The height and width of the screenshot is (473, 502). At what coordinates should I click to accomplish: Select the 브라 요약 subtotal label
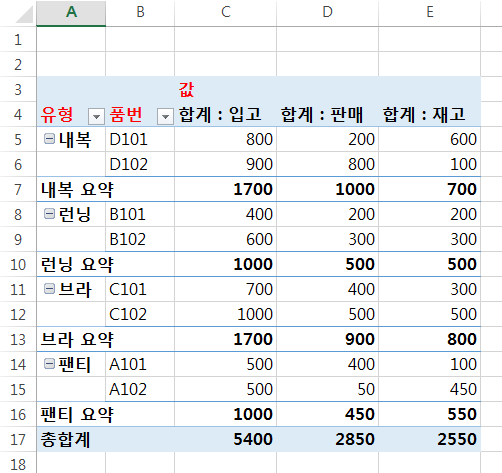77,340
